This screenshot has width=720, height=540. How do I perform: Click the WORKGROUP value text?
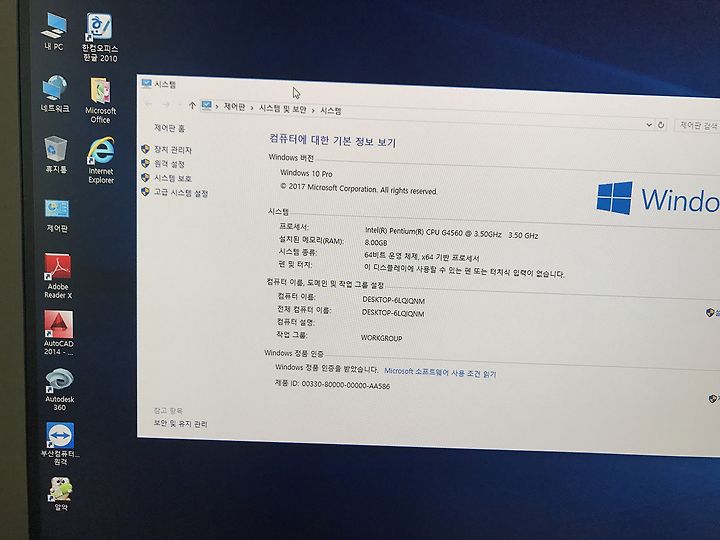click(382, 338)
